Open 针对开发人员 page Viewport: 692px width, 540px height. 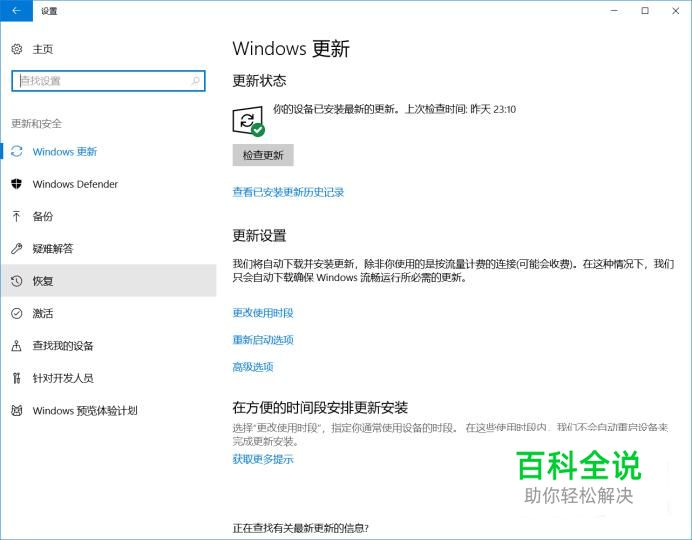[x=108, y=378]
